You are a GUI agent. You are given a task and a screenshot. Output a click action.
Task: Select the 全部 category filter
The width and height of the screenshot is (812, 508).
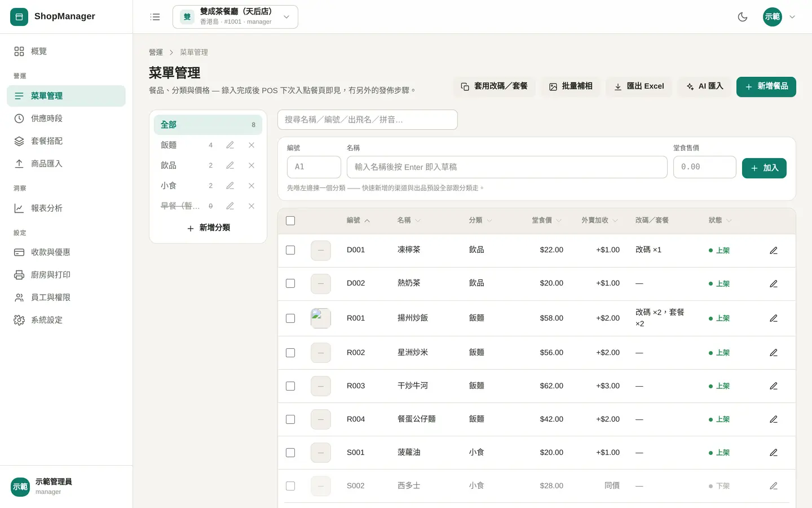[x=208, y=125]
